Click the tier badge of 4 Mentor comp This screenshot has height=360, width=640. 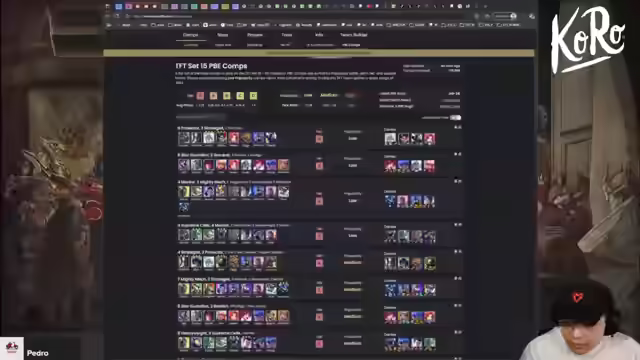[x=319, y=201]
